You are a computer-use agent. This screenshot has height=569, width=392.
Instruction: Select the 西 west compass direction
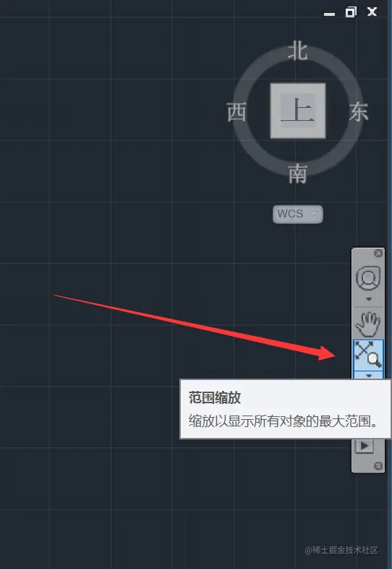[x=237, y=111]
